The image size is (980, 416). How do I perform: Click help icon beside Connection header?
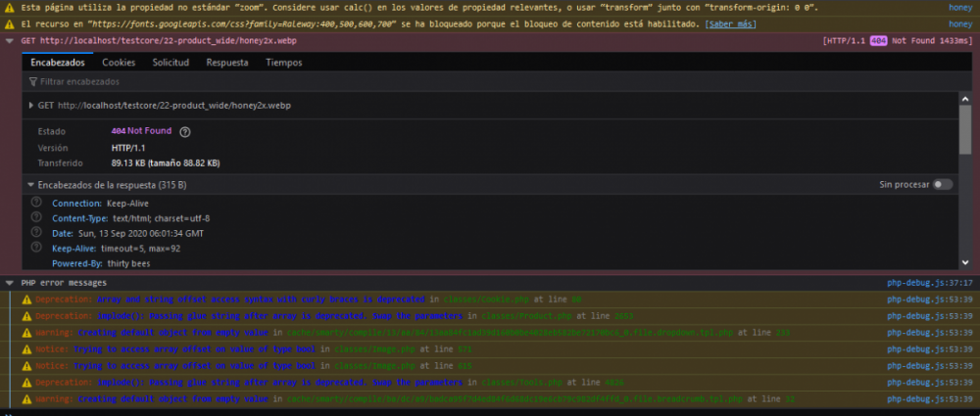pyautogui.click(x=36, y=203)
